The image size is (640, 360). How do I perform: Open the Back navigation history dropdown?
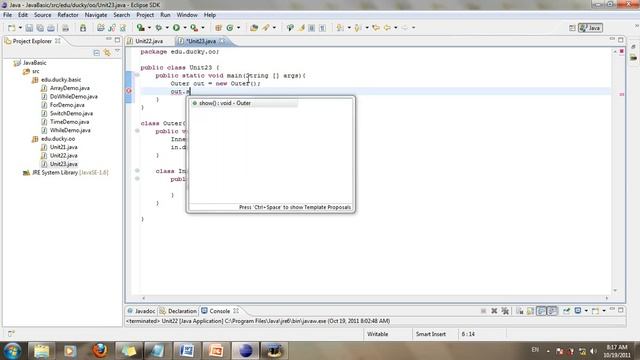pyautogui.click(x=396, y=28)
